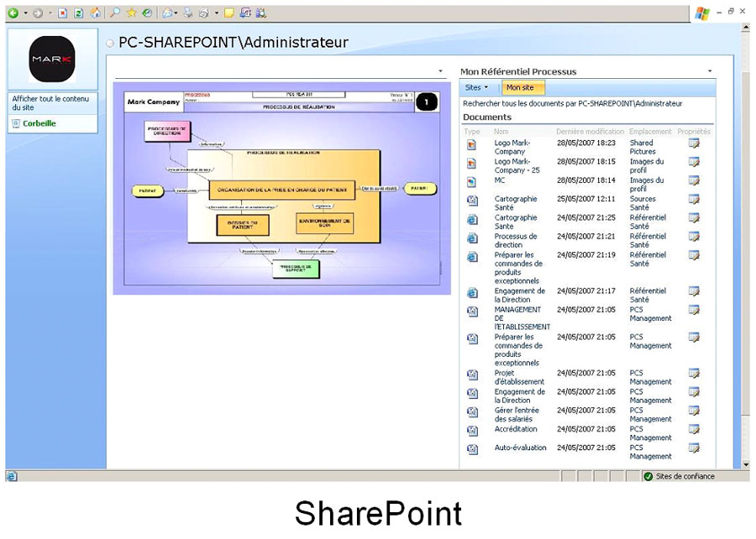Click the 25/05/2007 12:11 date cell
The image size is (756, 539).
(x=586, y=198)
